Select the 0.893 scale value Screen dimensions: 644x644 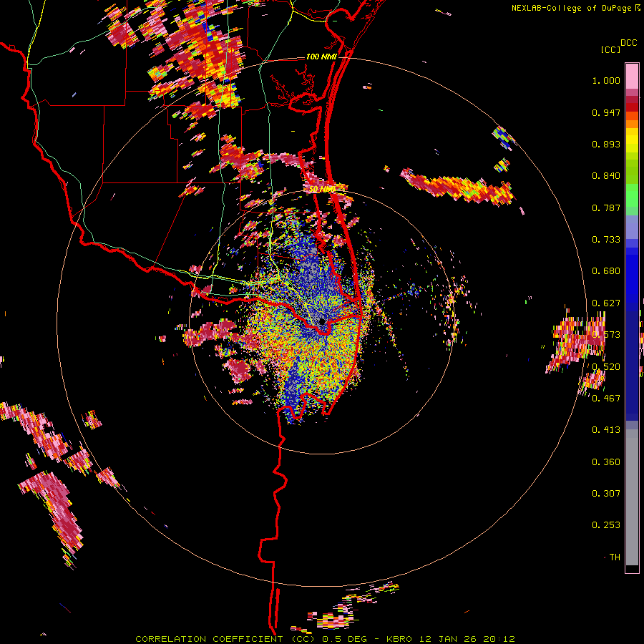coord(606,144)
